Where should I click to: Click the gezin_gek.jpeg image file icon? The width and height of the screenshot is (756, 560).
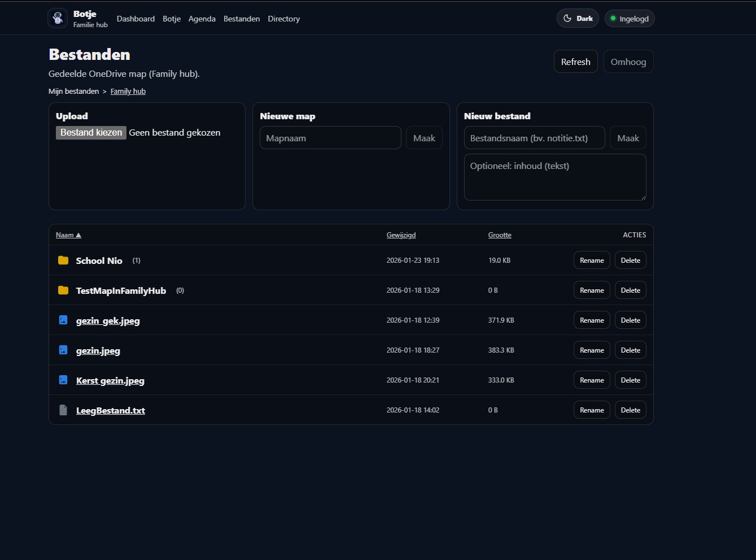point(63,320)
